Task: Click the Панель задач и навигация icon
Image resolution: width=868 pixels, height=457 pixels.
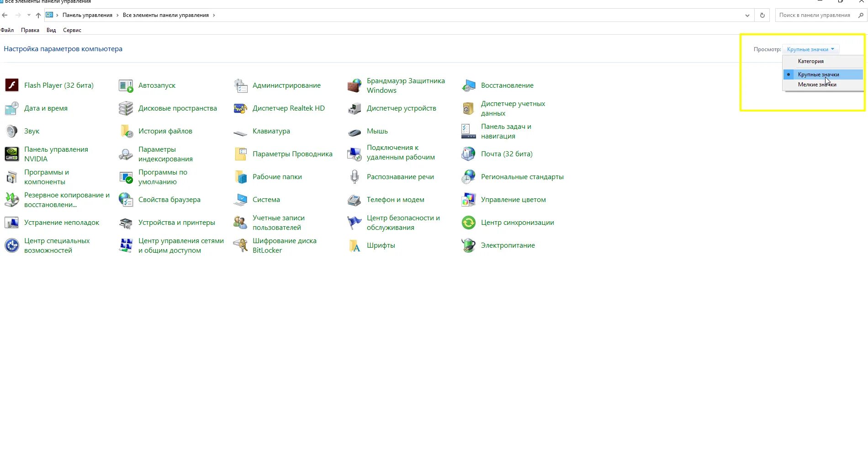Action: pos(468,131)
